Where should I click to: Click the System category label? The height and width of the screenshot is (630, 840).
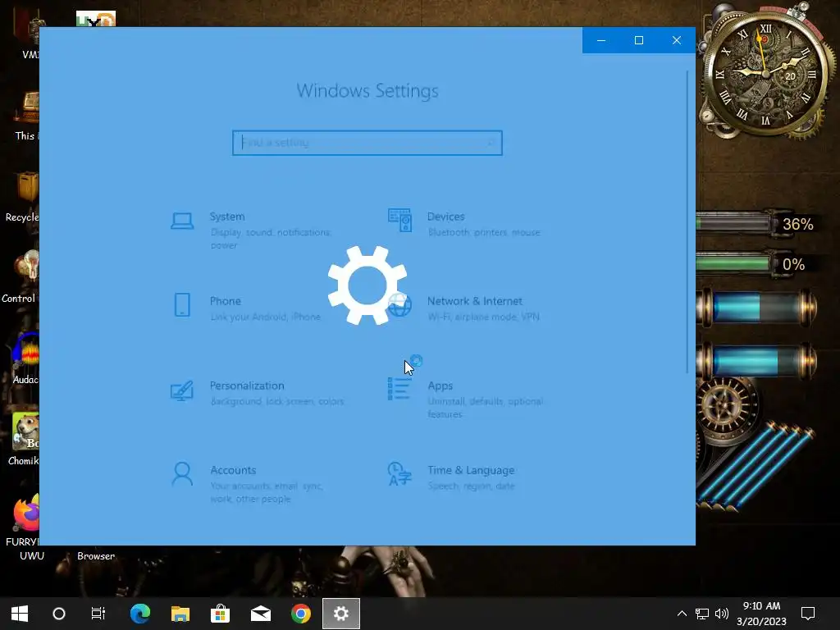[x=227, y=217]
